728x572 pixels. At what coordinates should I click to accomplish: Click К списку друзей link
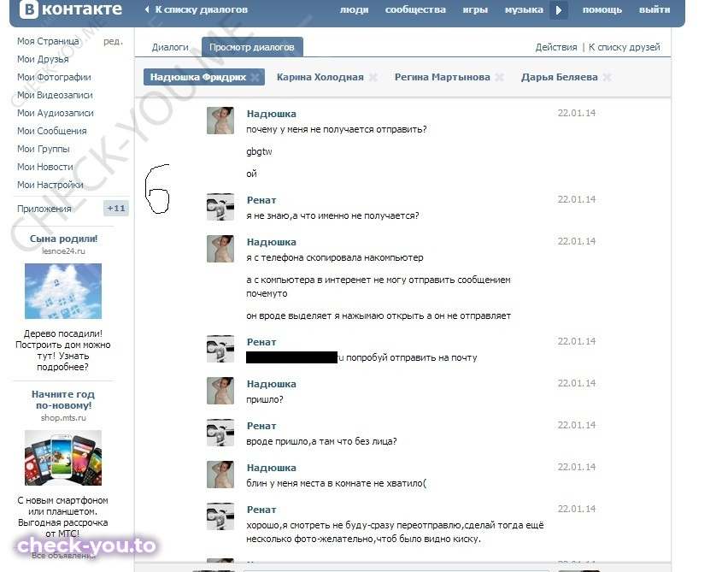click(624, 47)
